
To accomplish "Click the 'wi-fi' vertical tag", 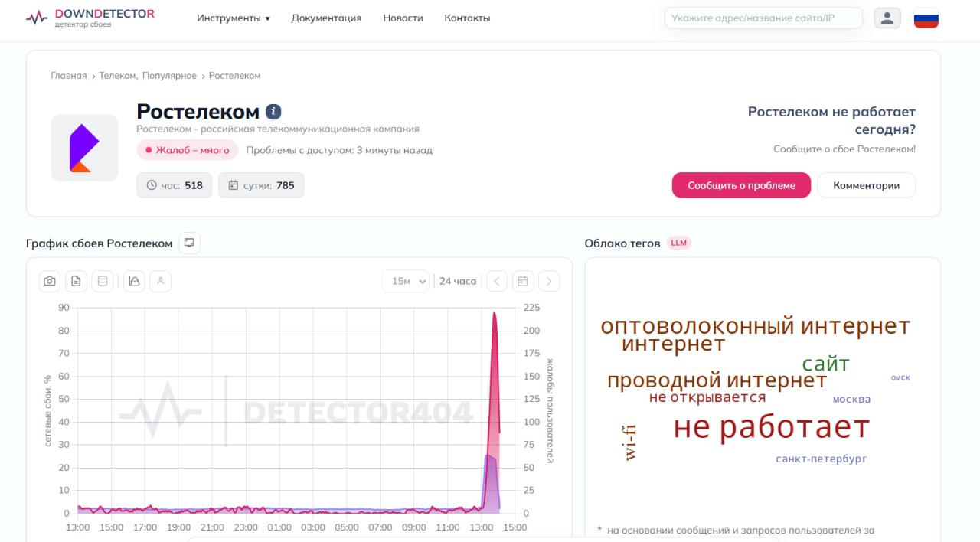I will tap(630, 442).
